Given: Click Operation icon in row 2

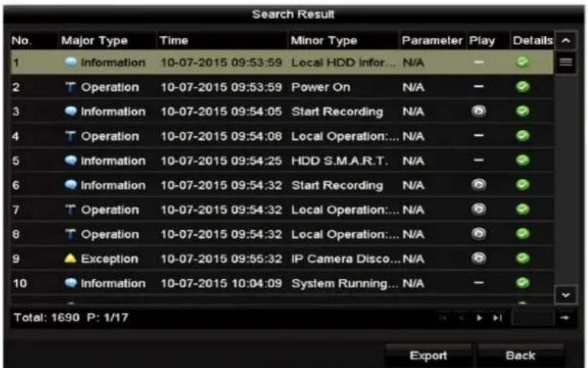Looking at the screenshot, I should coord(70,87).
